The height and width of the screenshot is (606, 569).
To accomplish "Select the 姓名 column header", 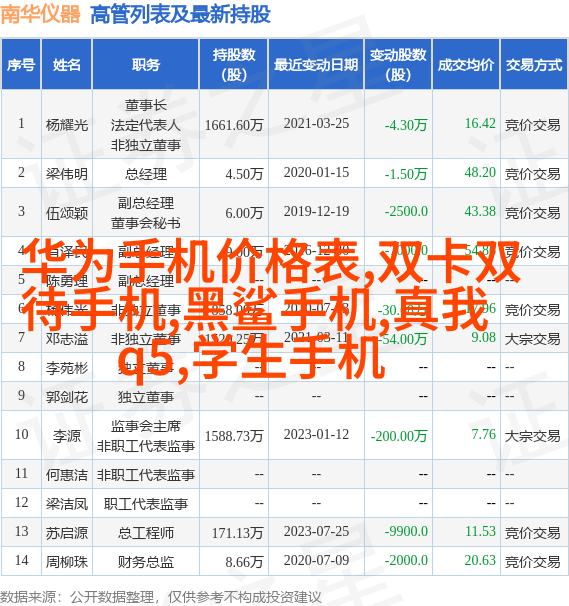I will pos(67,65).
